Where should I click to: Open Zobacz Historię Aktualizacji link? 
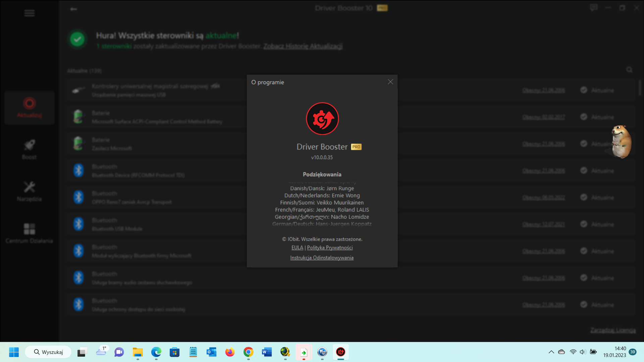[303, 46]
